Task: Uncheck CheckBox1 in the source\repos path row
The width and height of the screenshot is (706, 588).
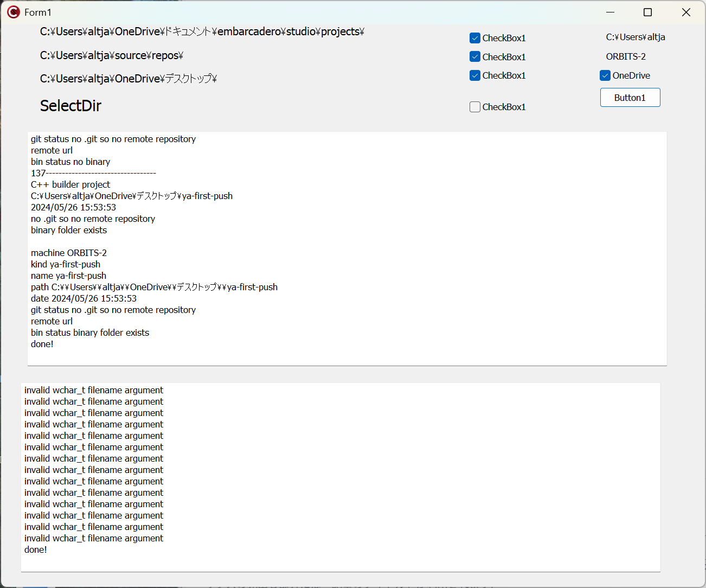Action: [x=475, y=57]
